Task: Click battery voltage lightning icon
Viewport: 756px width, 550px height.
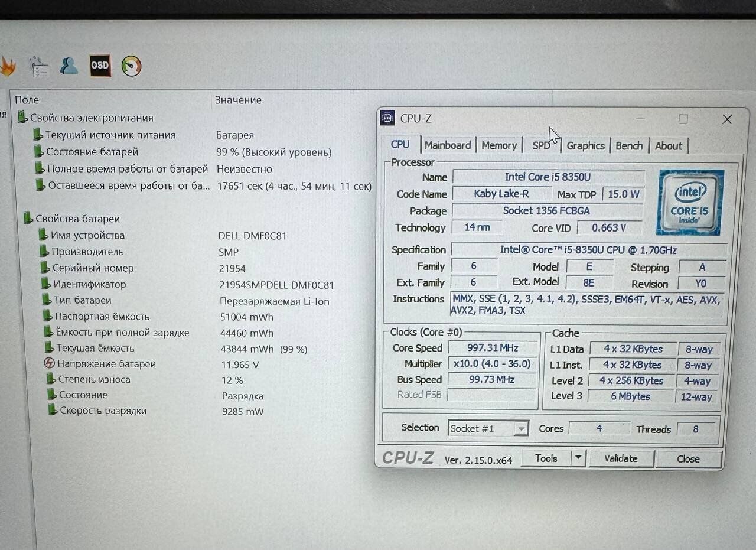Action: 50,364
